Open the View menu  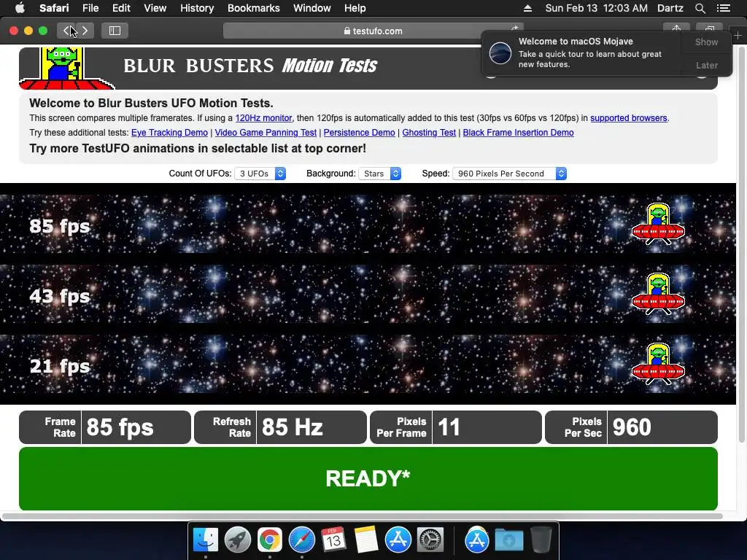155,8
